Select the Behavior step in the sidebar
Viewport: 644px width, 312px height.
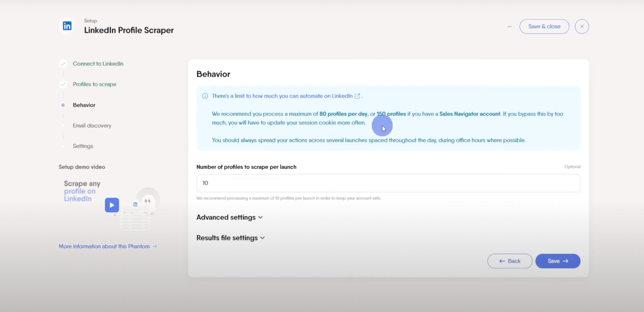[x=84, y=105]
